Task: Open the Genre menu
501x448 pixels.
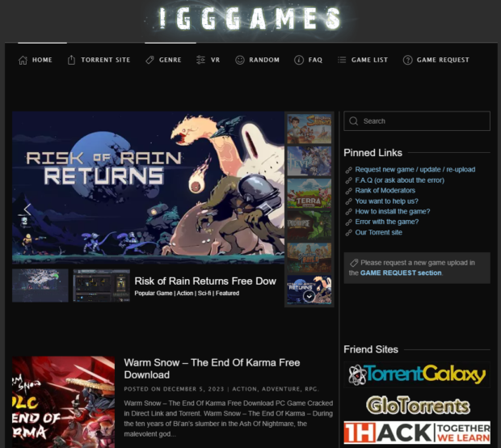Action: click(170, 60)
